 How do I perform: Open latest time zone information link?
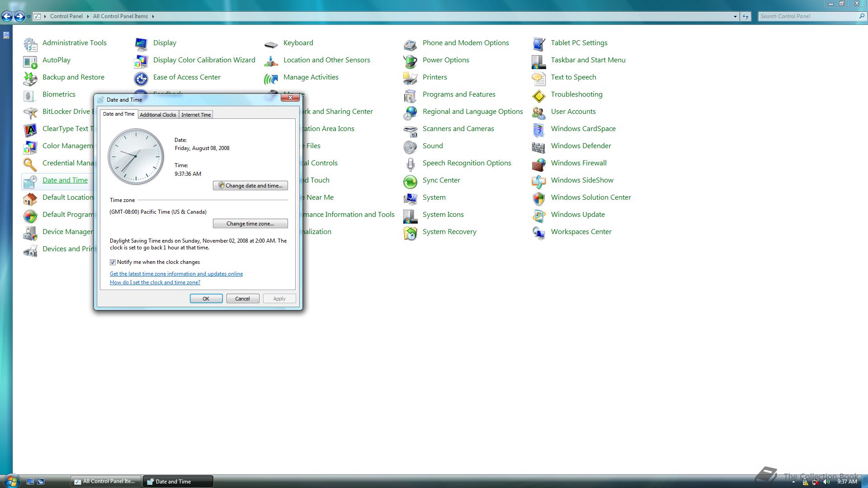pos(176,274)
